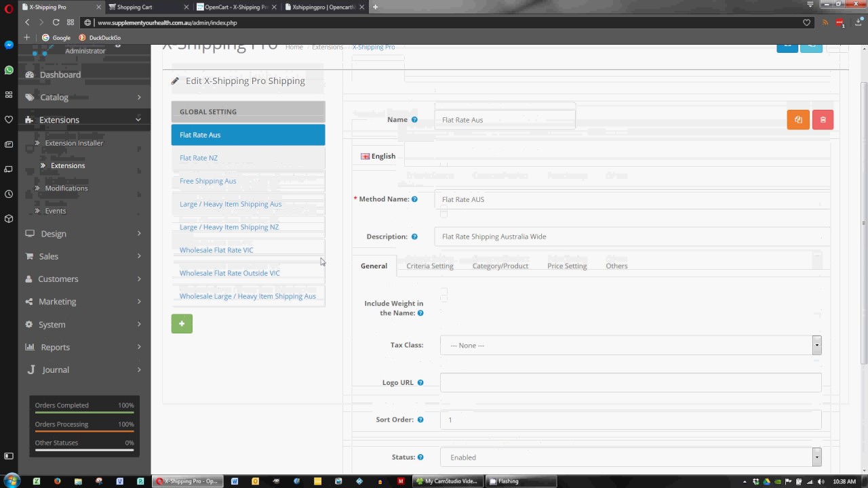Click the page vertical scrollbar
This screenshot has height=488, width=868.
(864, 224)
